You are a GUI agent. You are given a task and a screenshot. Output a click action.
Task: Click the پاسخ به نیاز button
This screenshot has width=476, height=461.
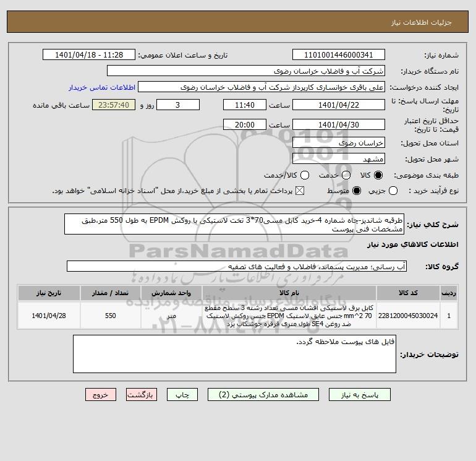(x=359, y=395)
